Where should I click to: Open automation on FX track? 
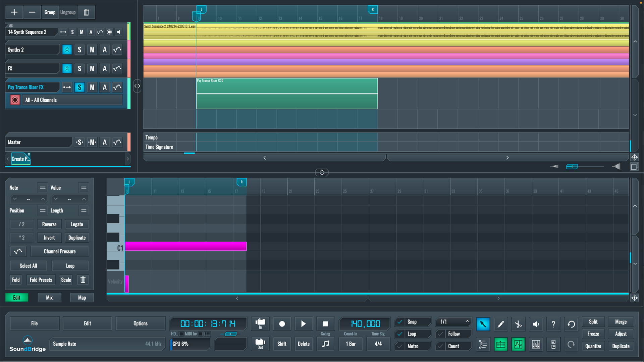pos(117,68)
